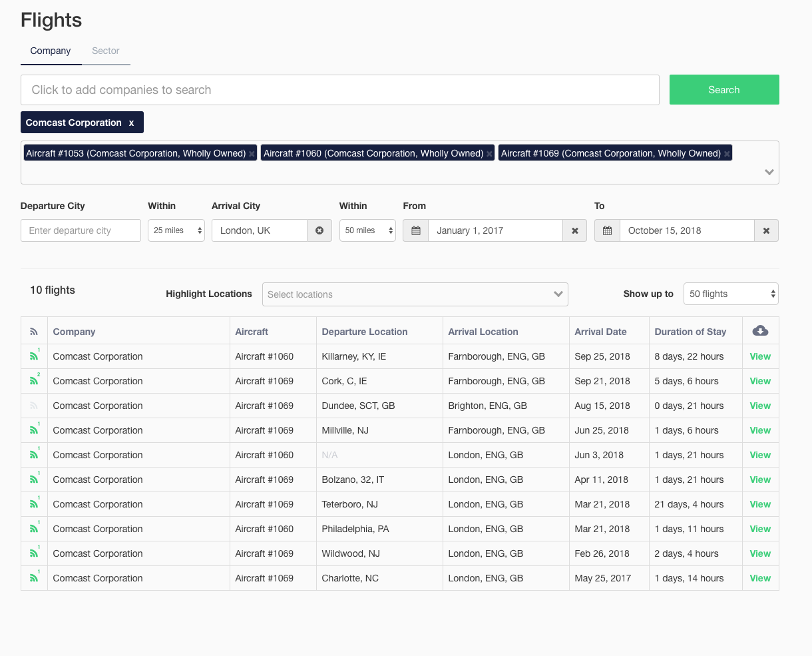Viewport: 812px width, 656px height.
Task: Click the feed icon in the Cork, C, IE row
Action: tap(34, 381)
